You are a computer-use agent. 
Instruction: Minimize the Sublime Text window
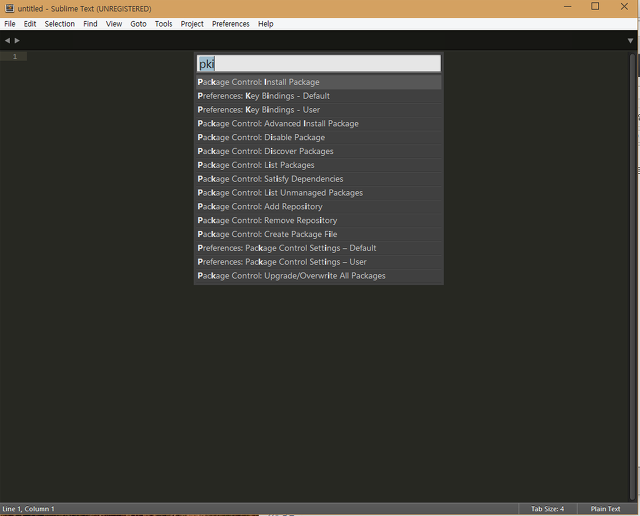(567, 7)
